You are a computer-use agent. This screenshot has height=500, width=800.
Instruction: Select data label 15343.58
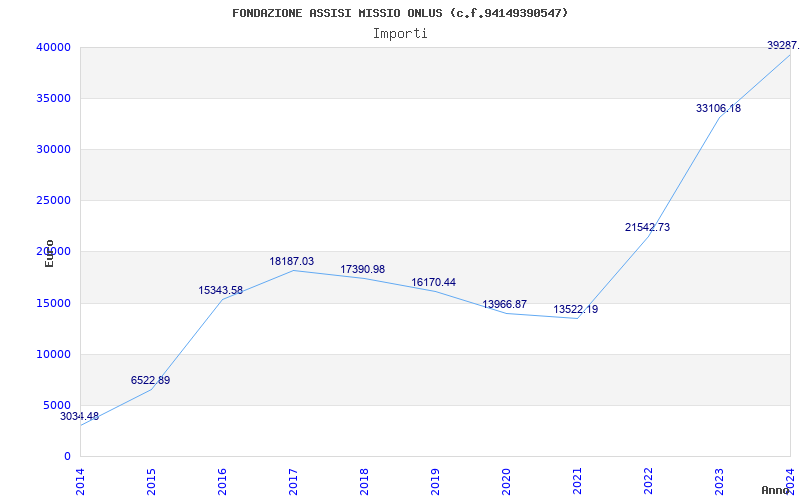click(220, 290)
